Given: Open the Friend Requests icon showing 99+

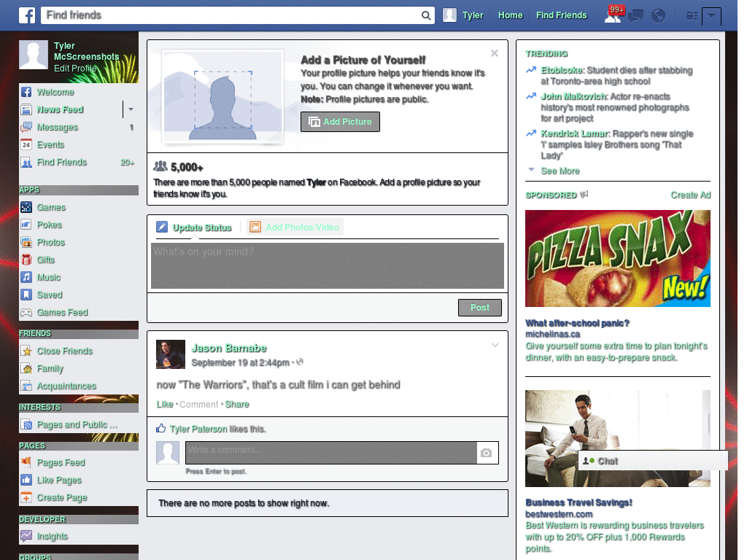Looking at the screenshot, I should point(613,15).
